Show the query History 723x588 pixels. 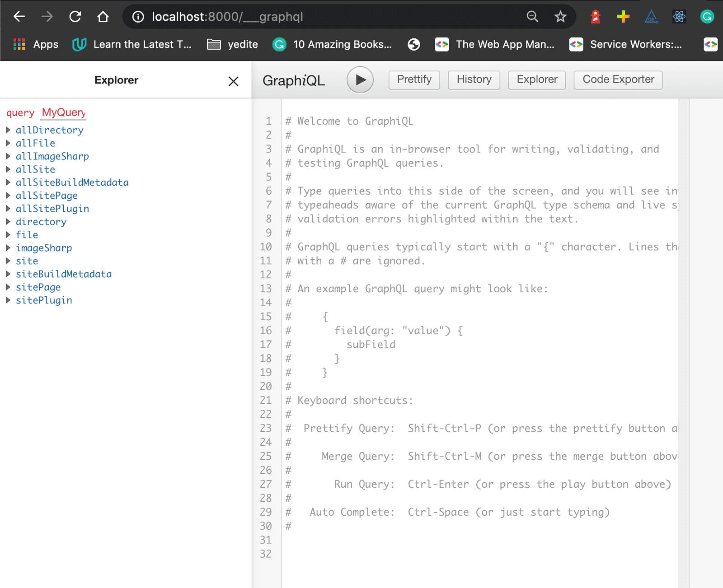point(474,79)
